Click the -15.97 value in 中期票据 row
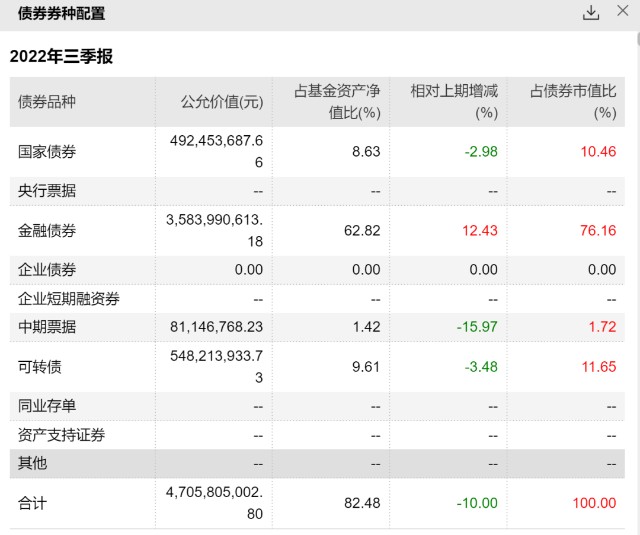 pos(477,327)
